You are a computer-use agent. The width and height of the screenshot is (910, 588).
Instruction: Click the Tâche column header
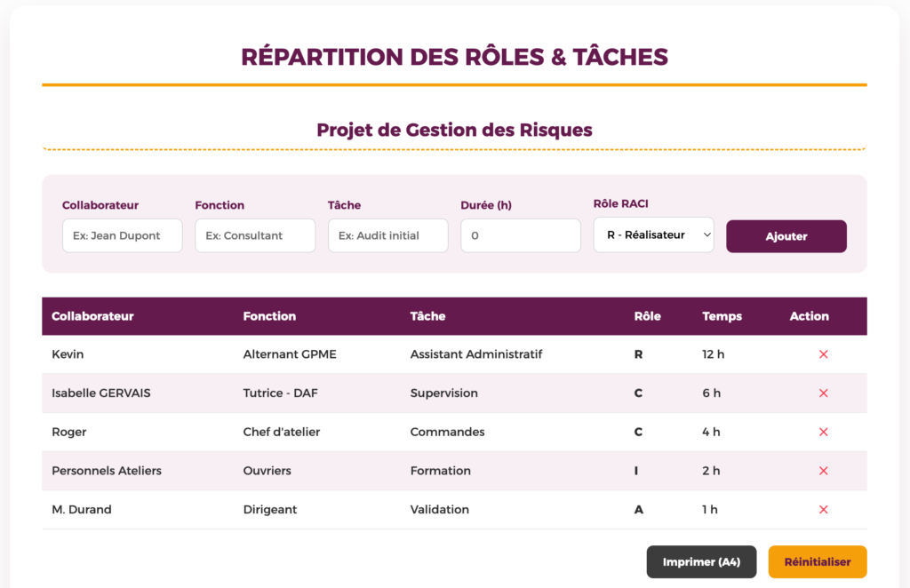tap(427, 316)
